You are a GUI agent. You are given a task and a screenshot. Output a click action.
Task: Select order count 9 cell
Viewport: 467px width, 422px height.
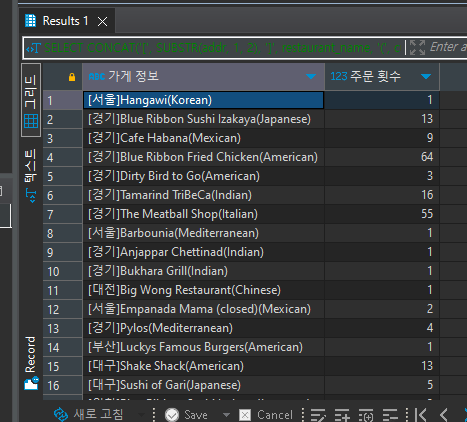(382, 138)
